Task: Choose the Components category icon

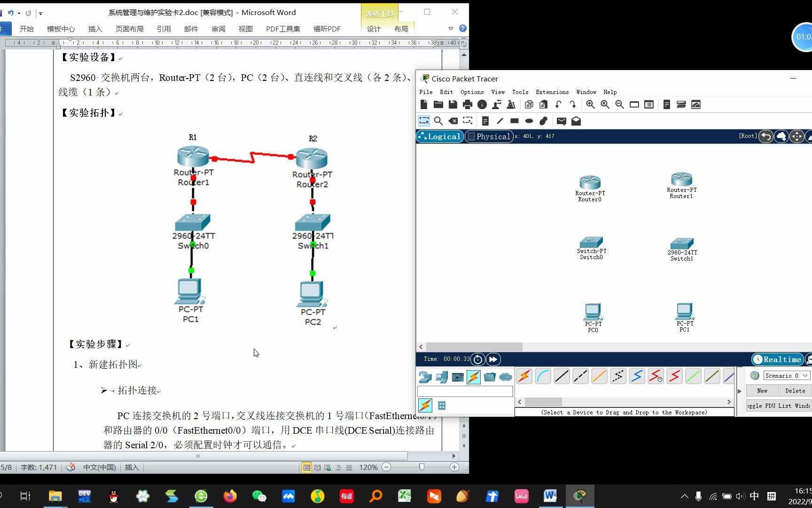Action: pos(458,377)
